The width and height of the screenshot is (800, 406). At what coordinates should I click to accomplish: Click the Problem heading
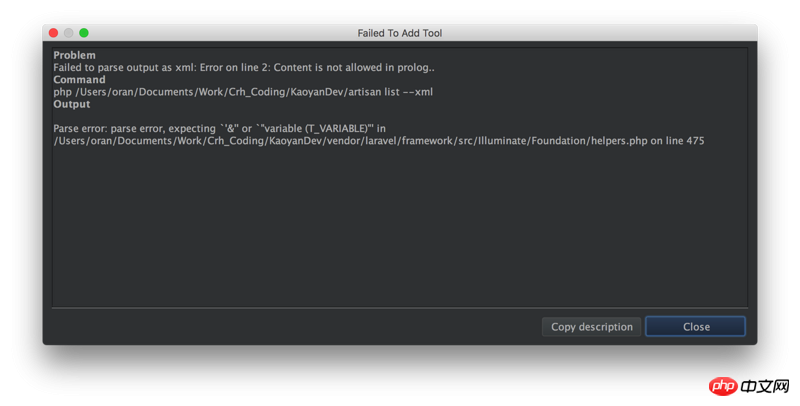pos(75,55)
